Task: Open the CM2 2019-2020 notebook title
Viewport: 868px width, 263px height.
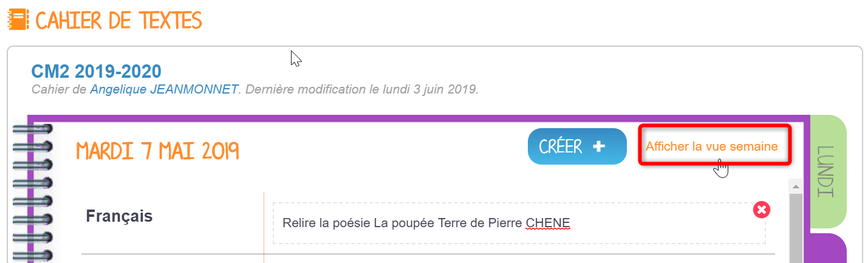Action: click(96, 72)
